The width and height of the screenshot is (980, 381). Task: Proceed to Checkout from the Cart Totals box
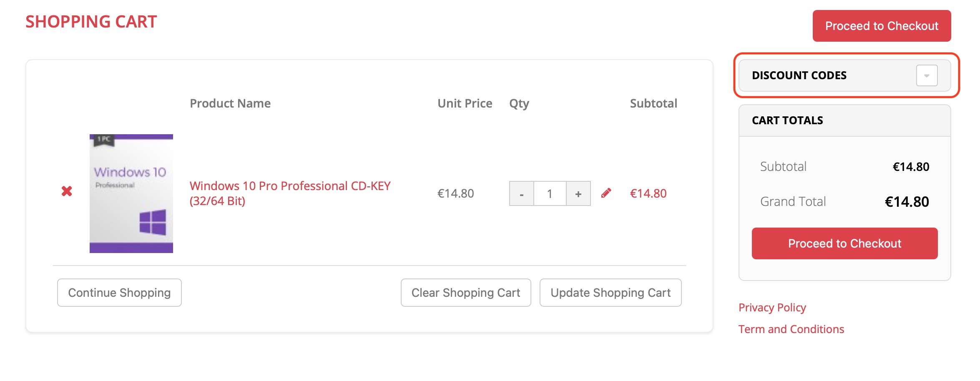pos(844,243)
